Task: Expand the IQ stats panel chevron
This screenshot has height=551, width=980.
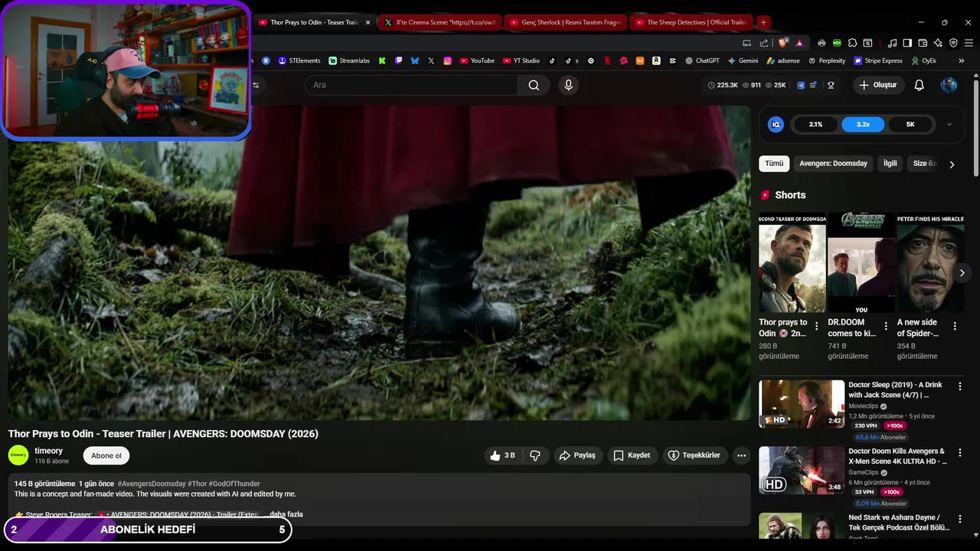Action: coord(949,124)
